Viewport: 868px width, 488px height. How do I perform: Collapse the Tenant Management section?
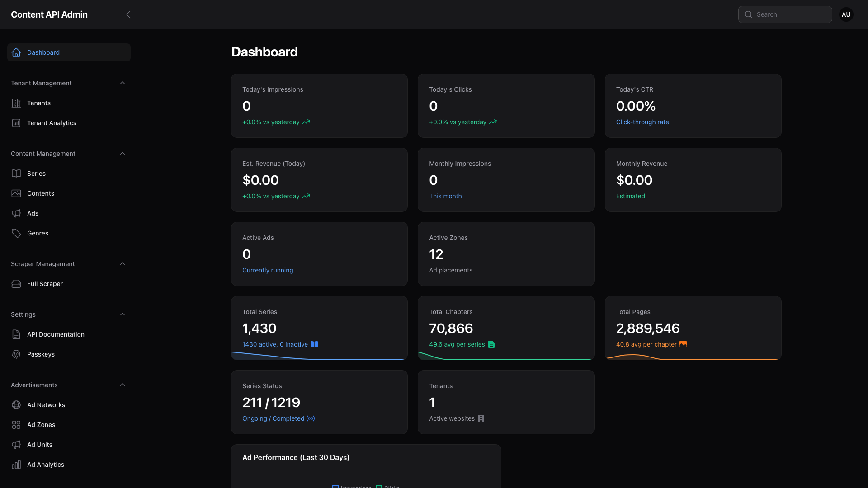click(123, 83)
